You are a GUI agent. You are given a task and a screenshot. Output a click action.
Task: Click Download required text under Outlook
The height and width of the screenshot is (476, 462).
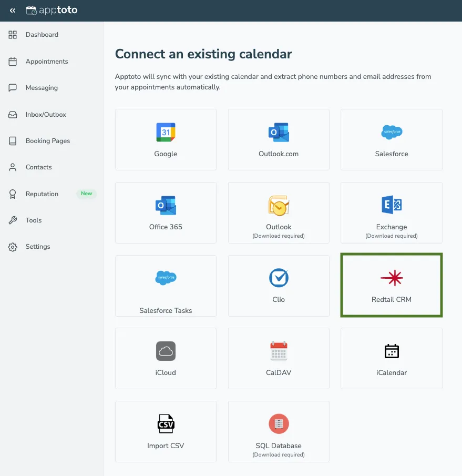(x=279, y=236)
